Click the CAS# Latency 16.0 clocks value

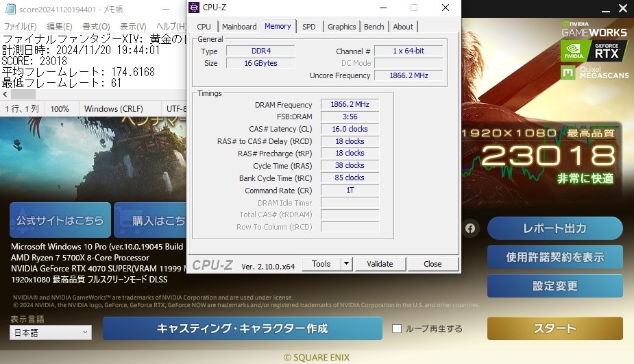[350, 129]
